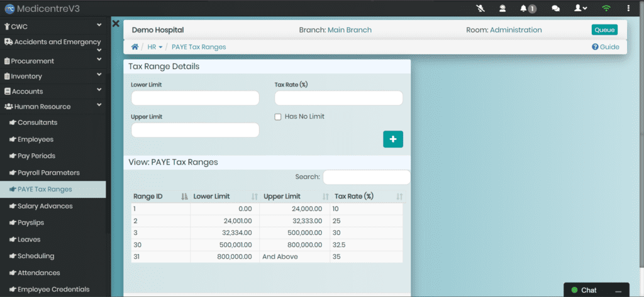644x297 pixels.
Task: Select the table row with Range ID 1
Action: click(x=267, y=209)
